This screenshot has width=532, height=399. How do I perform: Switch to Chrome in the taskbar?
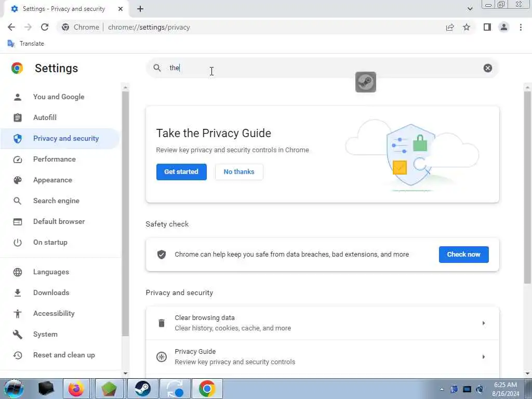click(x=207, y=389)
